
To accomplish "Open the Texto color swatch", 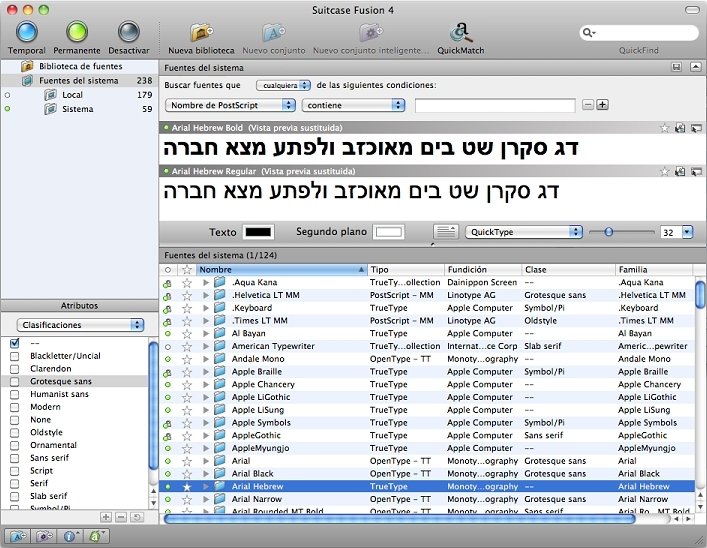I will (258, 232).
